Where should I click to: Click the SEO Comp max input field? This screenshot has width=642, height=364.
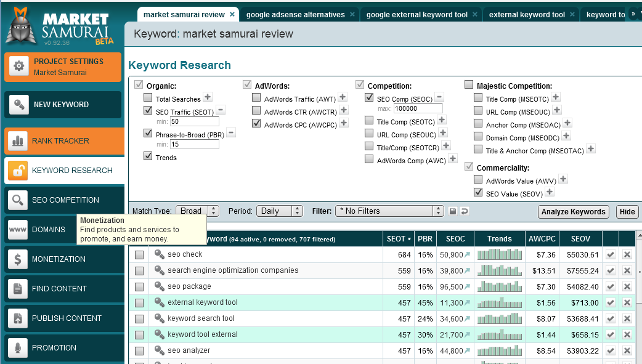coord(418,108)
